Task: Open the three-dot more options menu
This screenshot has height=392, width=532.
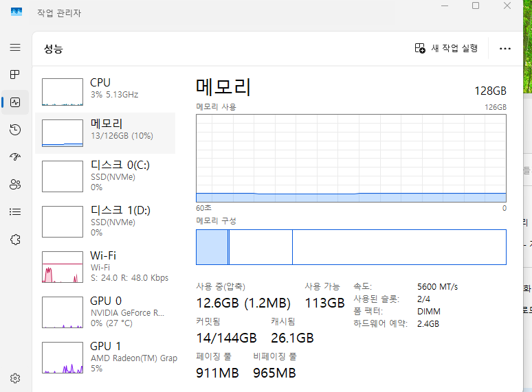Action: tap(505, 49)
